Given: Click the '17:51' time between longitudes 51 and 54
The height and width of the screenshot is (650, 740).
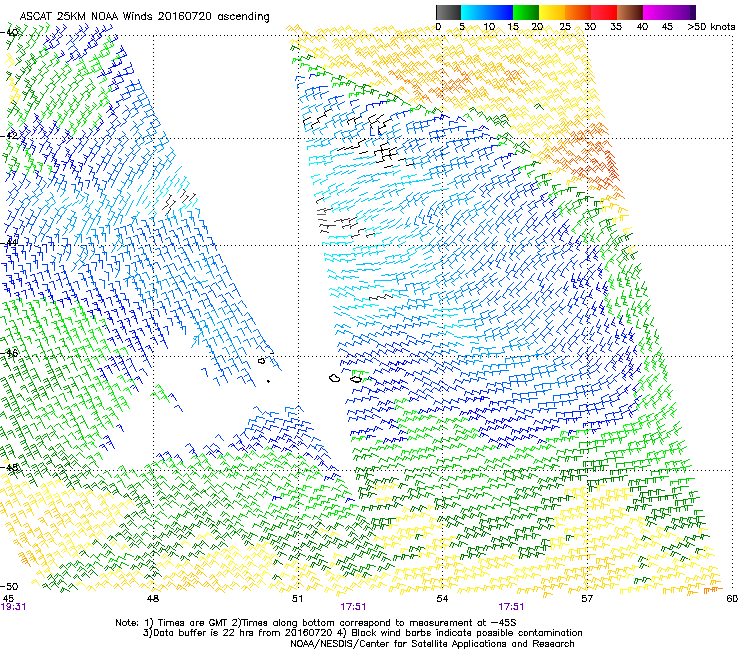Looking at the screenshot, I should tap(353, 607).
